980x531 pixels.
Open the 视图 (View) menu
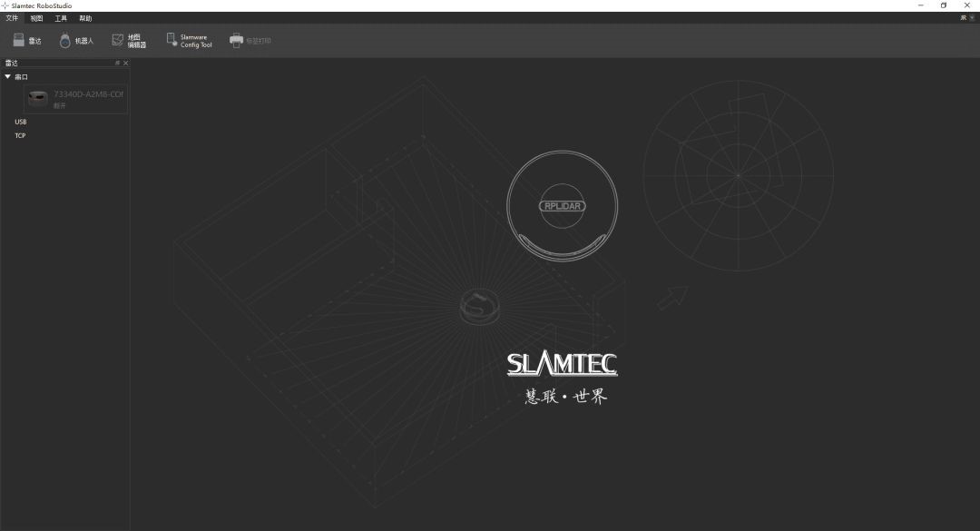tap(36, 18)
